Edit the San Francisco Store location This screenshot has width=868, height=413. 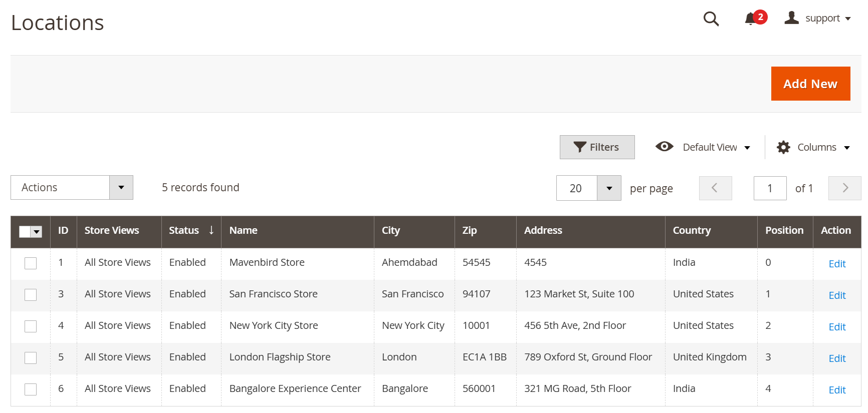[837, 295]
